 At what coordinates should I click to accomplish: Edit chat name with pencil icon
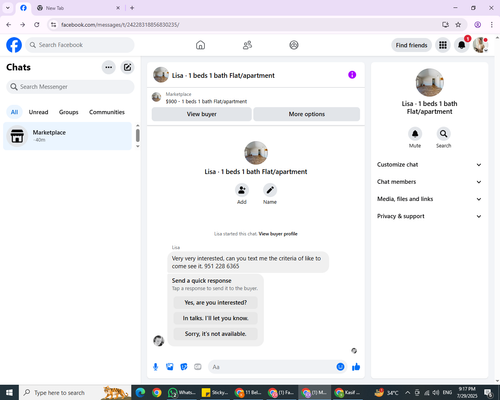(270, 190)
